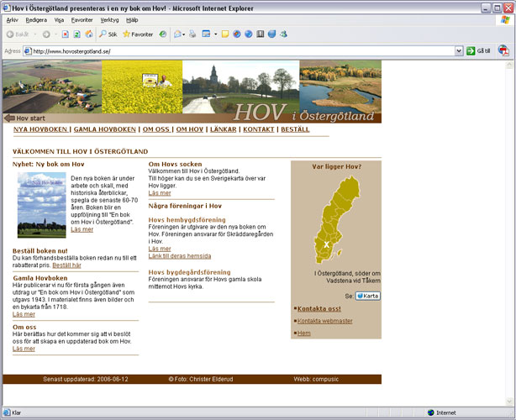Click the vertical scrollbar down arrow
This screenshot has width=516, height=420.
click(509, 402)
